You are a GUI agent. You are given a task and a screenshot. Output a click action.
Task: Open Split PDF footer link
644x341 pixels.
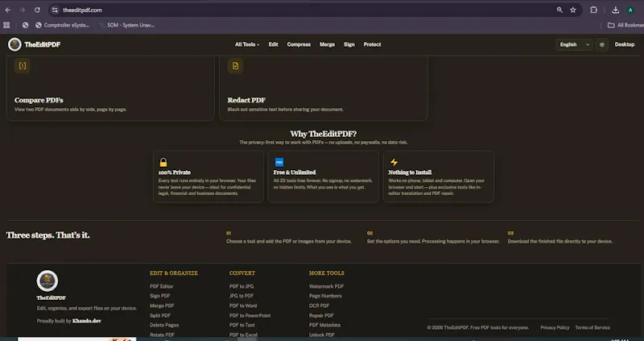[x=160, y=315]
